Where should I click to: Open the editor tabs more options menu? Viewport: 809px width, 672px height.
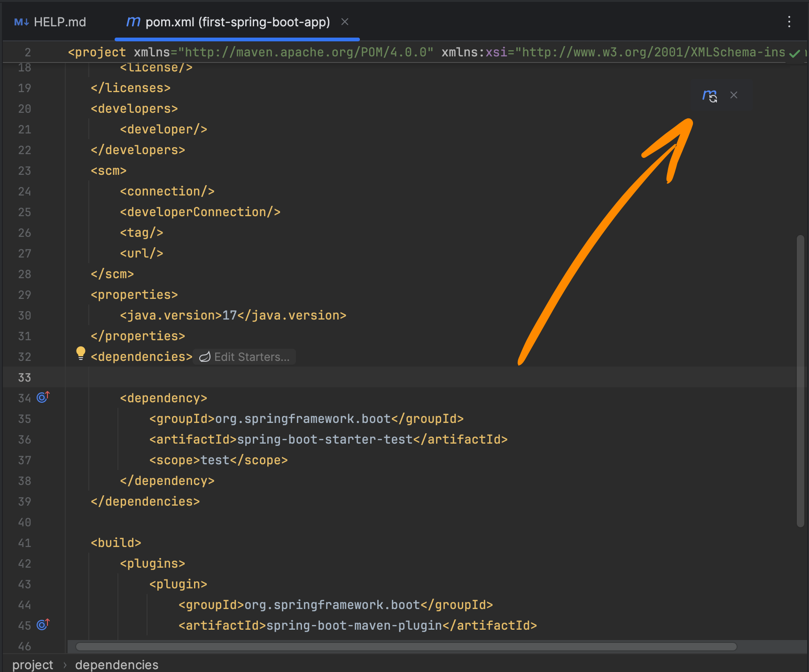point(789,22)
